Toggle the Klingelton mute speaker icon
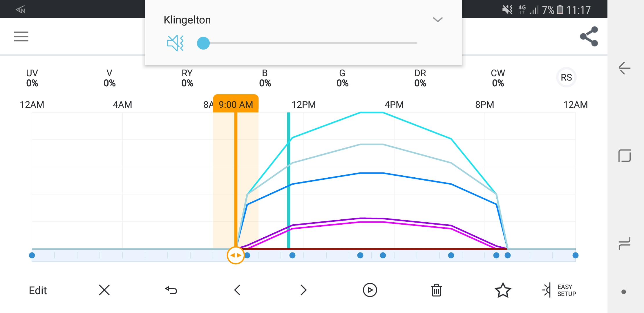644x313 pixels. pyautogui.click(x=175, y=43)
